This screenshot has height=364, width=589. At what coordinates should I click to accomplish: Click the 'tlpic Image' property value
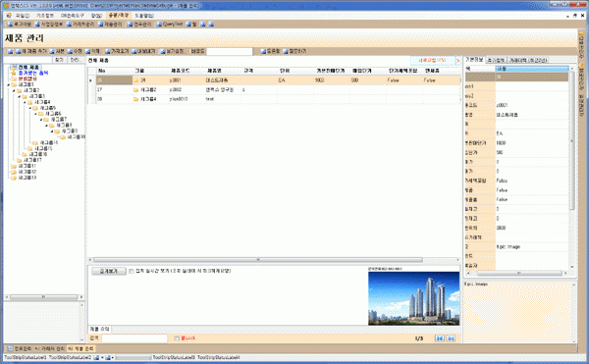pos(509,246)
